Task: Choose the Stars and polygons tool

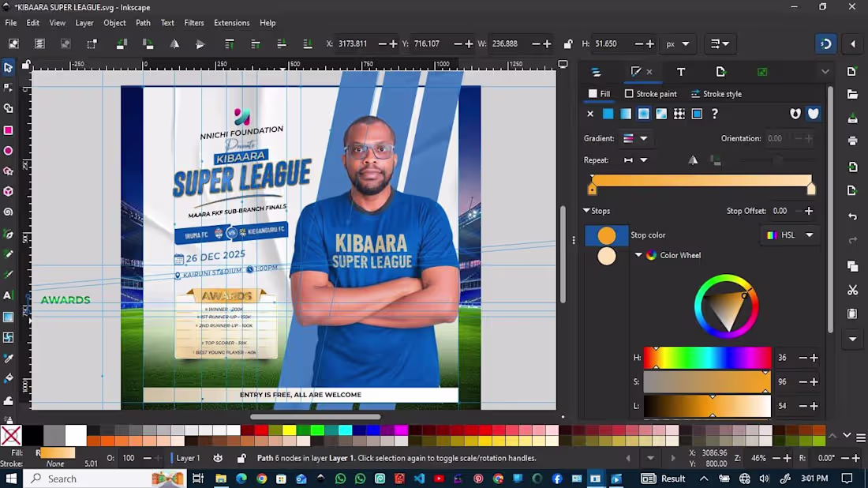Action: click(x=9, y=171)
